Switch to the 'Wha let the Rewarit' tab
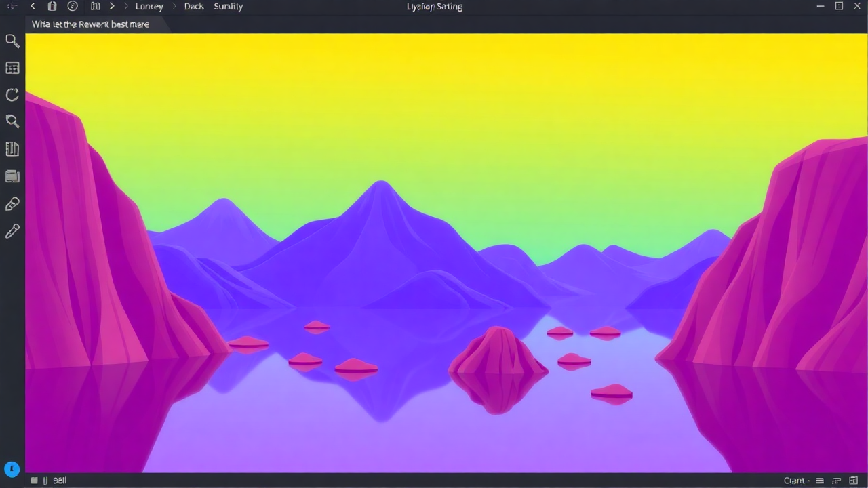This screenshot has height=488, width=868. (x=90, y=24)
